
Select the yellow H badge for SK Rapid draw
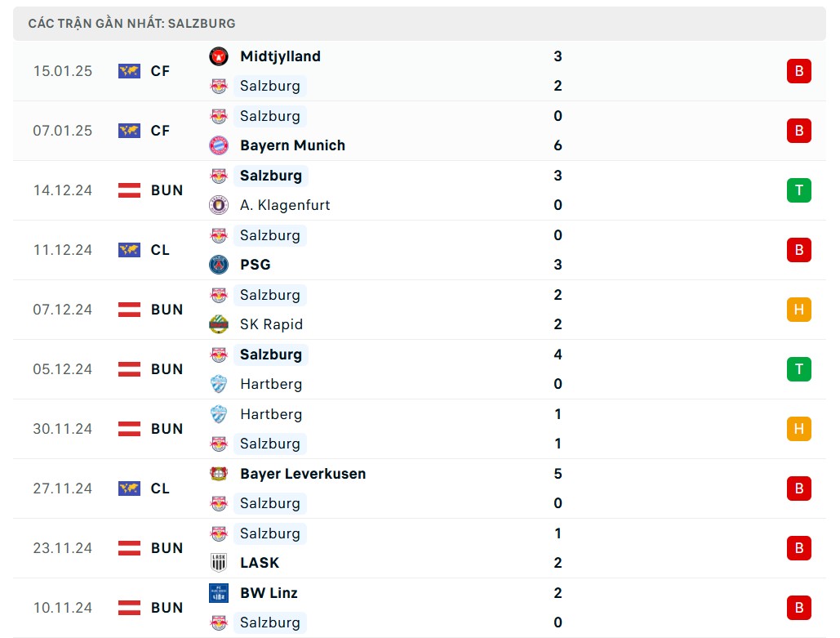pyautogui.click(x=798, y=310)
